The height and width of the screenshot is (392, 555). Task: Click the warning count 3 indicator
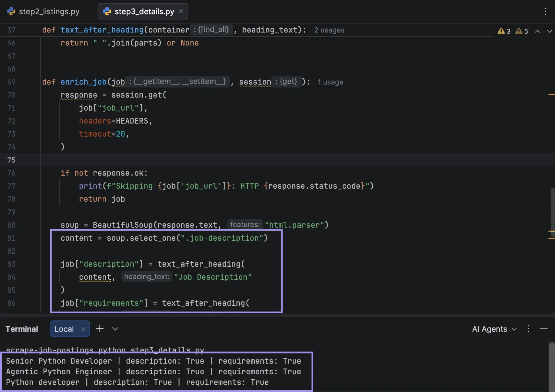pos(504,31)
